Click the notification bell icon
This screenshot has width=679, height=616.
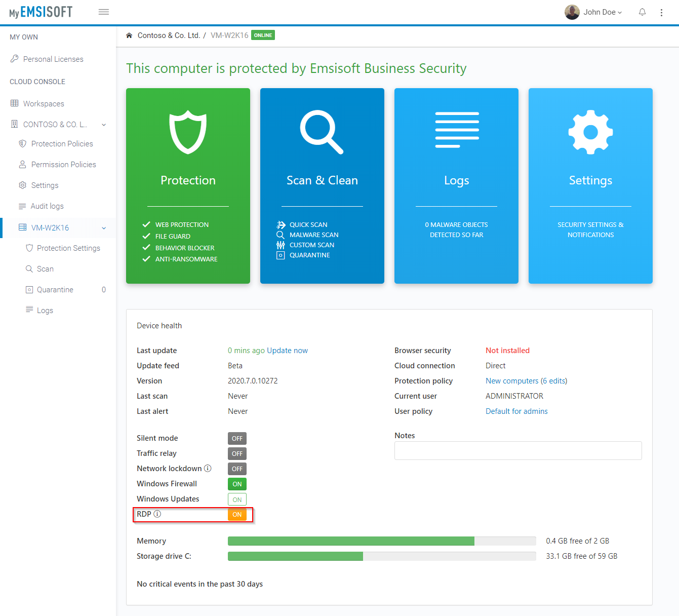pos(642,12)
